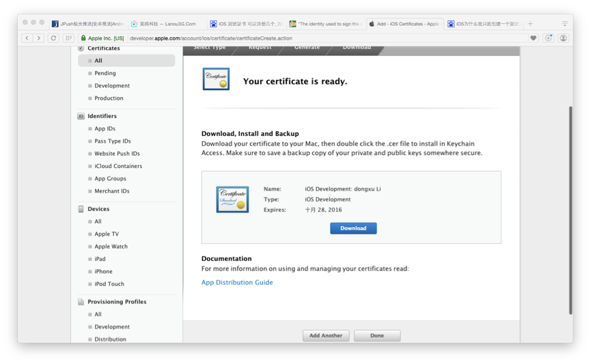The image size is (591, 364).
Task: Click the 'Apple Inc. [US]' certificate label
Action: pos(106,38)
